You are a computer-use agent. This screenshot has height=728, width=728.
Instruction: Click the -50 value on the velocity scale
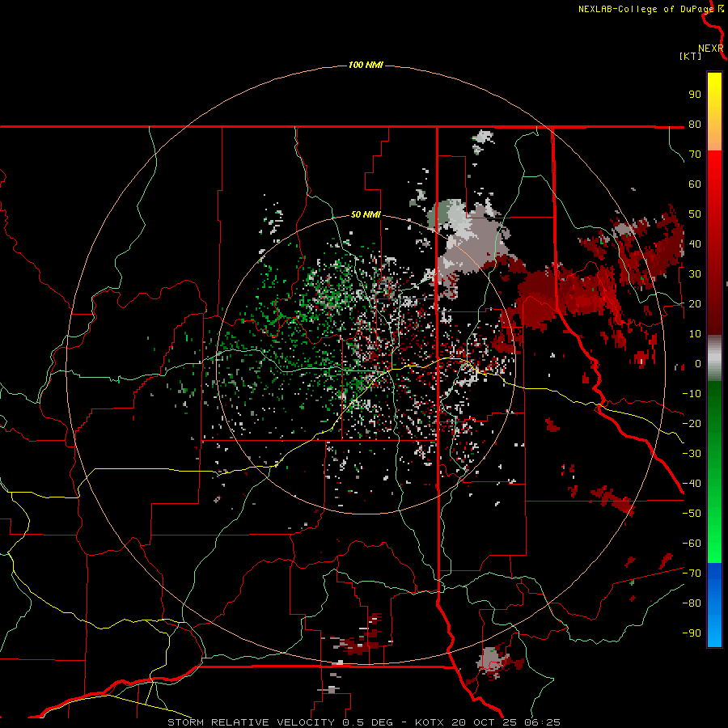point(692,514)
